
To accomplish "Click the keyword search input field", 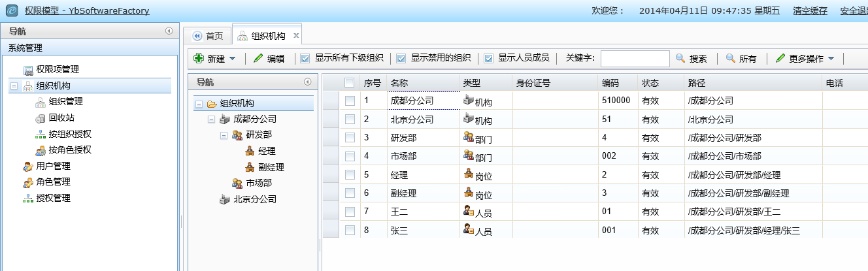I will (x=635, y=59).
